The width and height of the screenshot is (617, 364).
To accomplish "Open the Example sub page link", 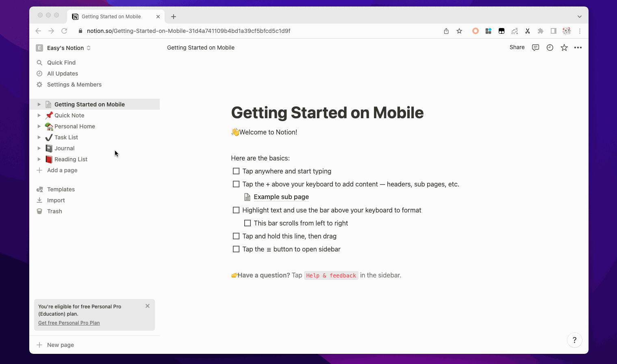I will [281, 197].
